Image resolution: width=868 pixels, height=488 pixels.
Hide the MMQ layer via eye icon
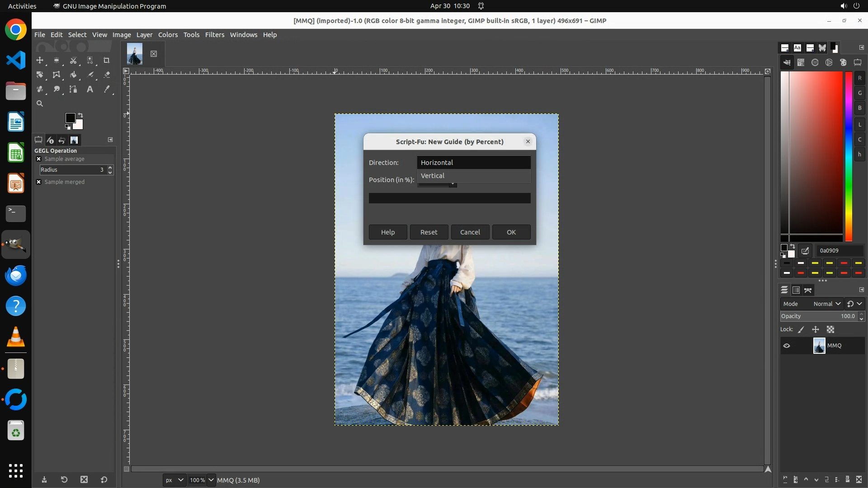point(787,346)
